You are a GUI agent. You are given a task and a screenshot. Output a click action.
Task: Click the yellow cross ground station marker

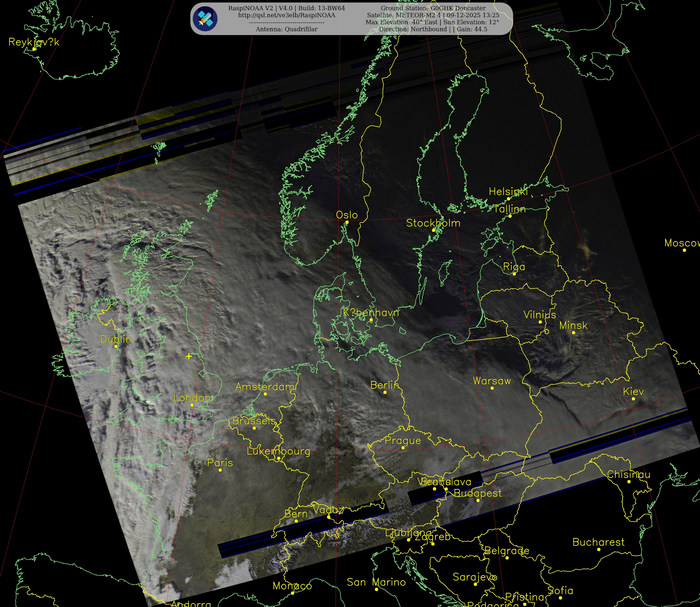coord(189,356)
